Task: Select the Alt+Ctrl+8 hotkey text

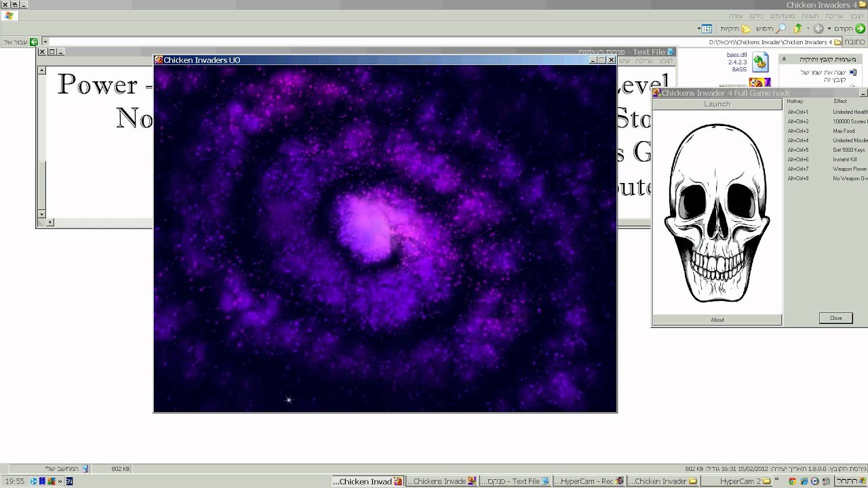Action: (x=798, y=178)
